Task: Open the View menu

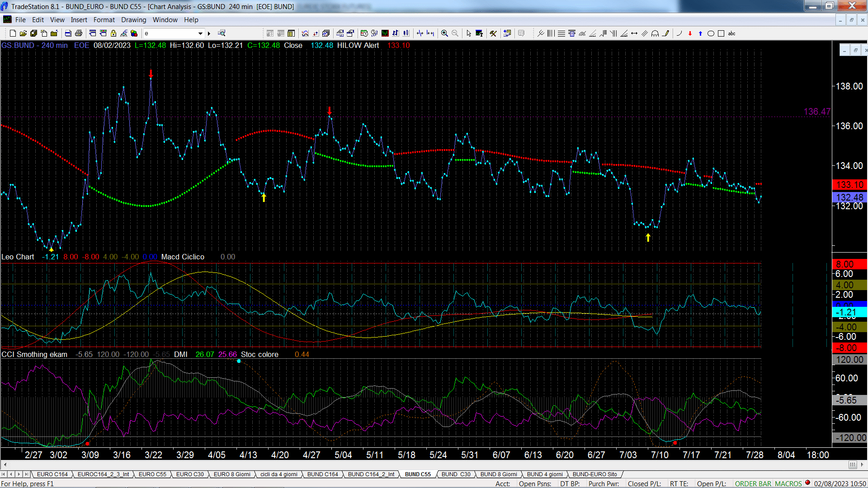Action: click(57, 20)
